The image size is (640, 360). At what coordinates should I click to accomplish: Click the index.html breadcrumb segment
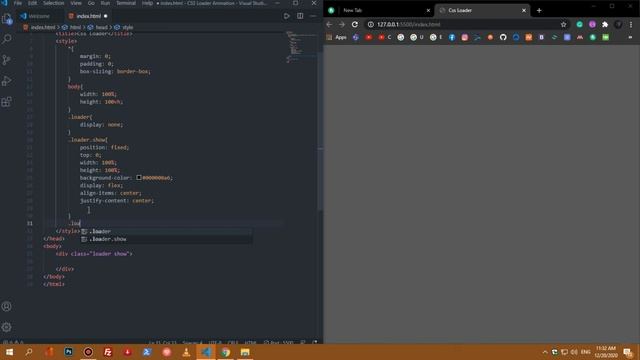click(42, 27)
